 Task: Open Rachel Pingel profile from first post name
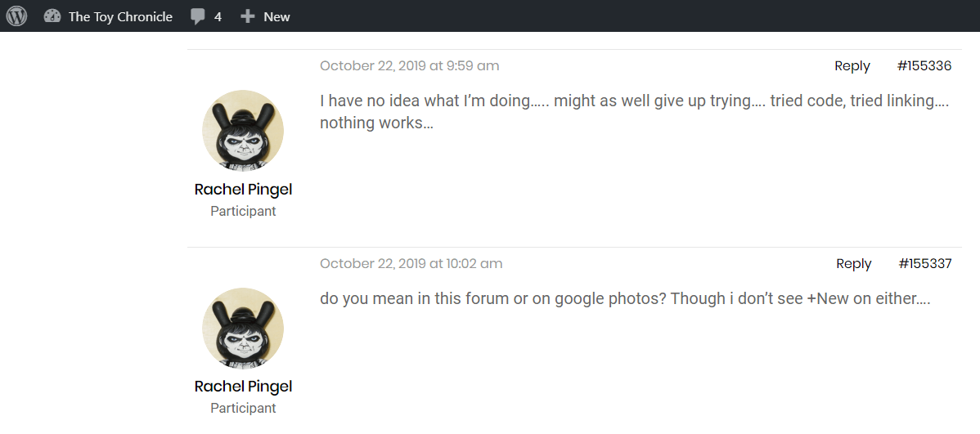243,190
